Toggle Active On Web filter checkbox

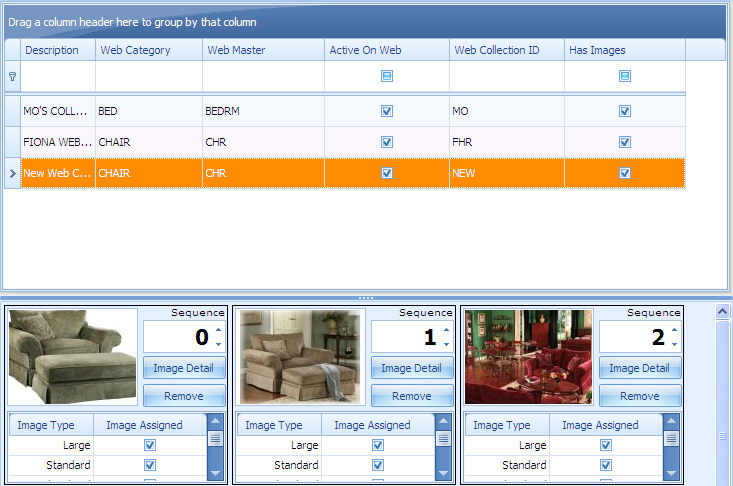point(387,76)
